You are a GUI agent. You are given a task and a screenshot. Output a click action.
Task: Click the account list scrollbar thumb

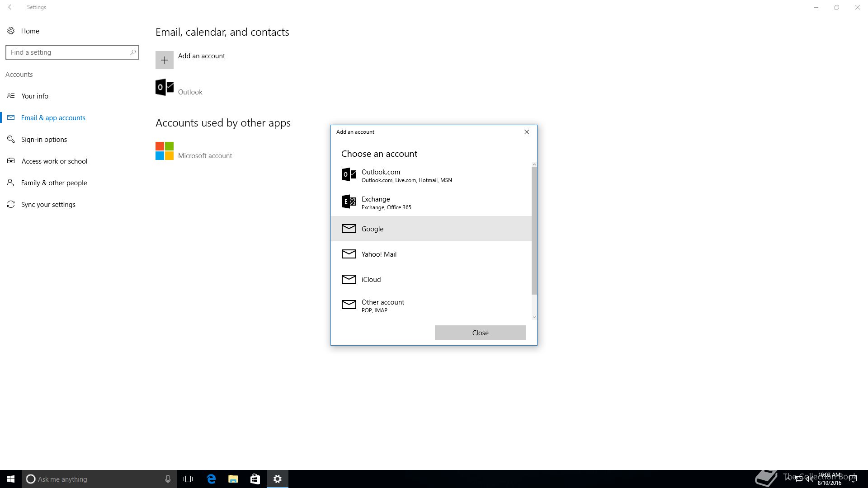[x=534, y=231]
